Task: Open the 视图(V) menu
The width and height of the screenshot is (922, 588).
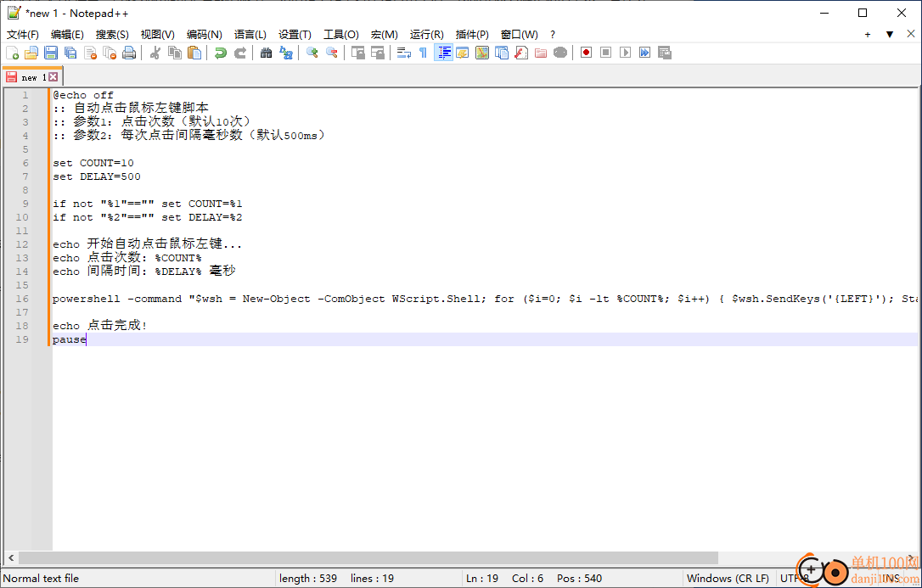Action: tap(158, 35)
